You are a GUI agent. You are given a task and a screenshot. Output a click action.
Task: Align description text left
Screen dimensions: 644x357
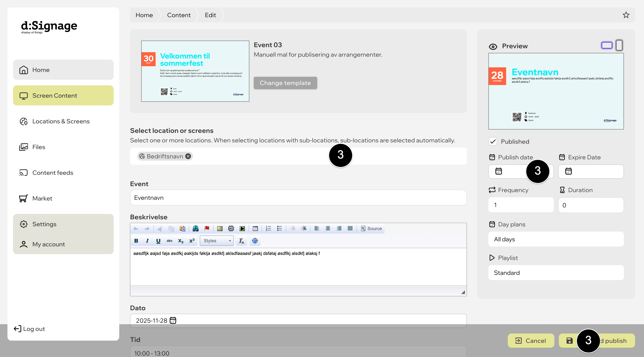317,228
